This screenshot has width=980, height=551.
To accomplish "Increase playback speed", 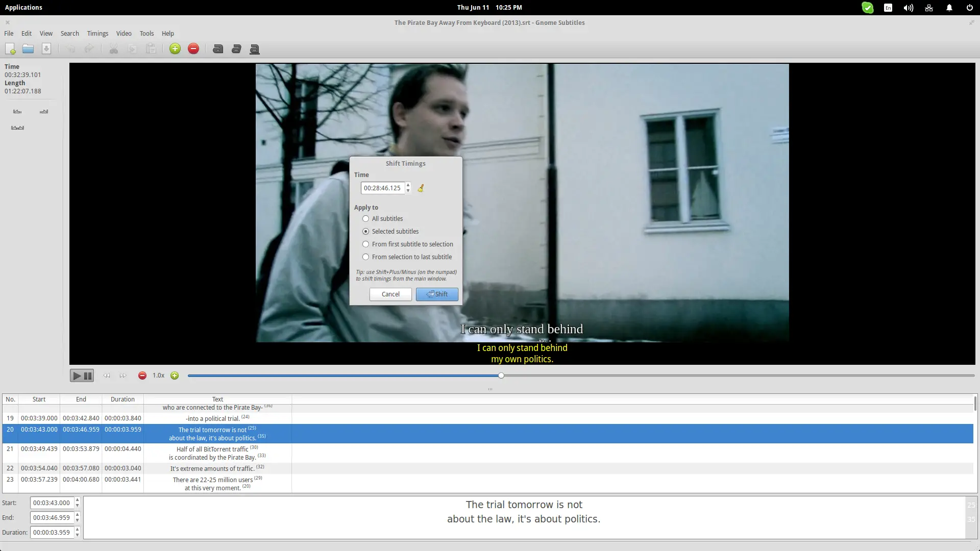I will (175, 375).
